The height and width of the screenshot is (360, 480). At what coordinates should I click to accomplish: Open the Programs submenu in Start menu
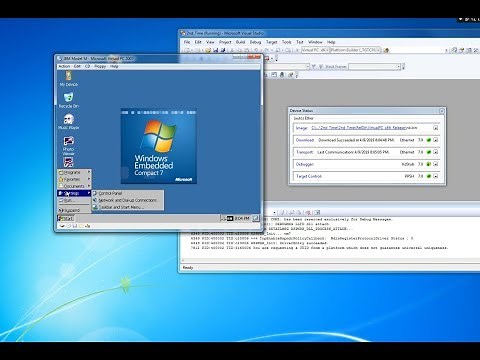74,172
